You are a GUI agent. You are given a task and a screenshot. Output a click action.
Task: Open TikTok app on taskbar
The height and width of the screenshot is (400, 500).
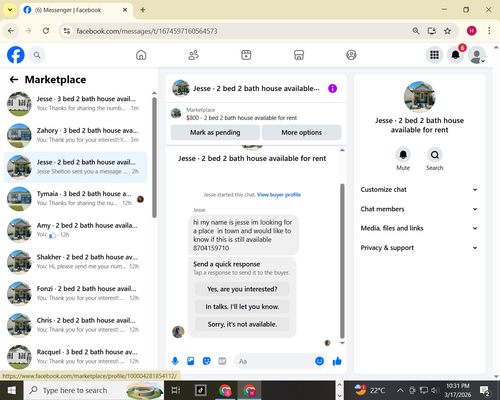[201, 390]
